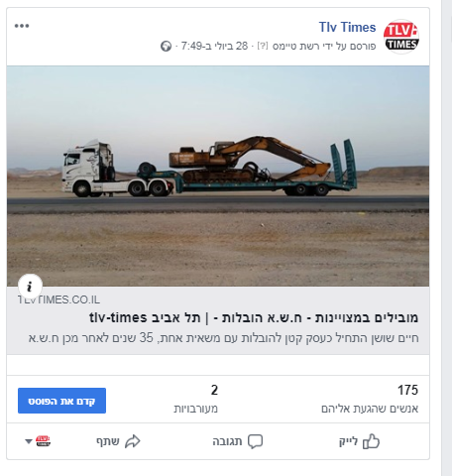Click the question mark help link
Screen dimensions: 452x476
pyautogui.click(x=263, y=46)
